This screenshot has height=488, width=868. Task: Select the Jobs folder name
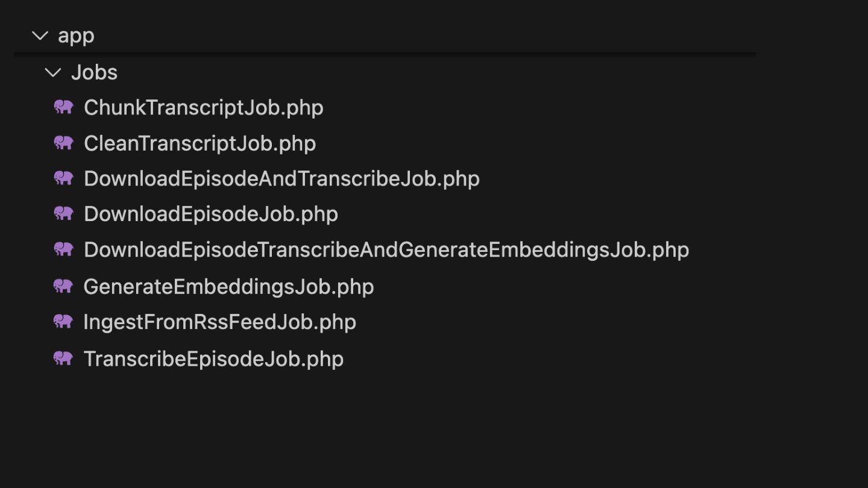pyautogui.click(x=94, y=73)
